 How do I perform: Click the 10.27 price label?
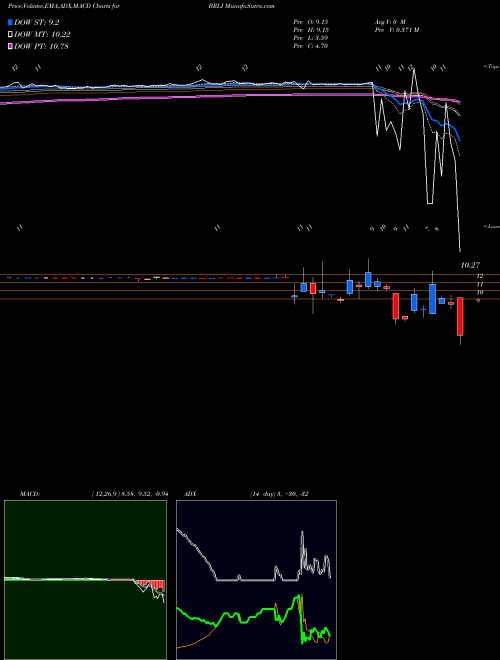tap(470, 265)
